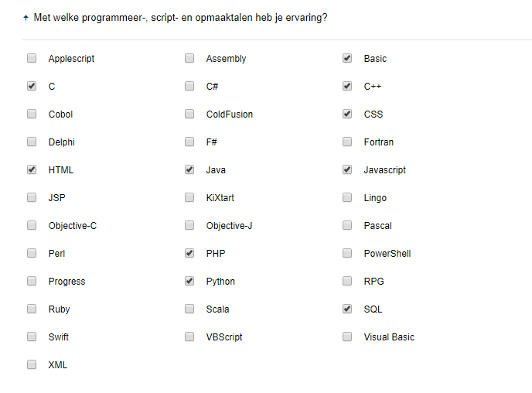Click the Visual Basic label
The height and width of the screenshot is (393, 532).
click(389, 337)
